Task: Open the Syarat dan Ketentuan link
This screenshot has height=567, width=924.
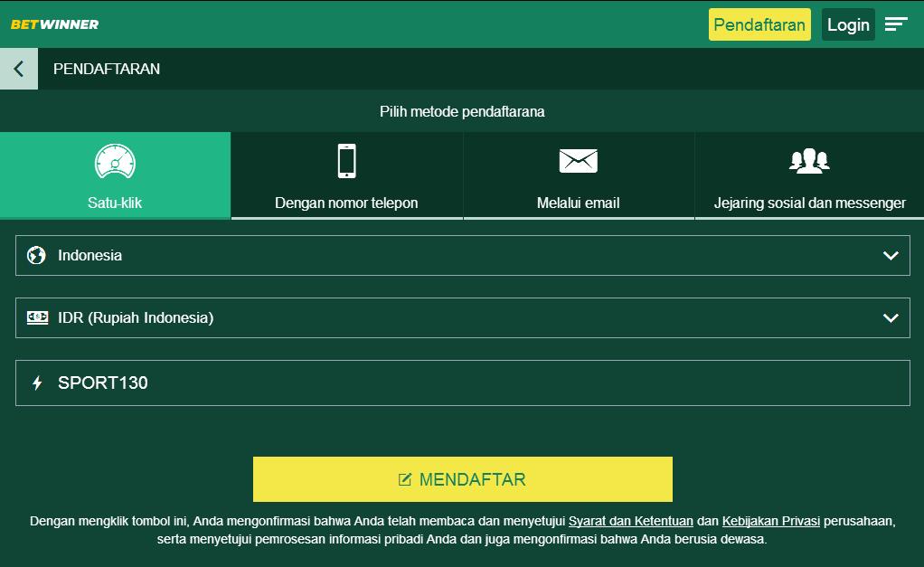Action: click(x=630, y=521)
